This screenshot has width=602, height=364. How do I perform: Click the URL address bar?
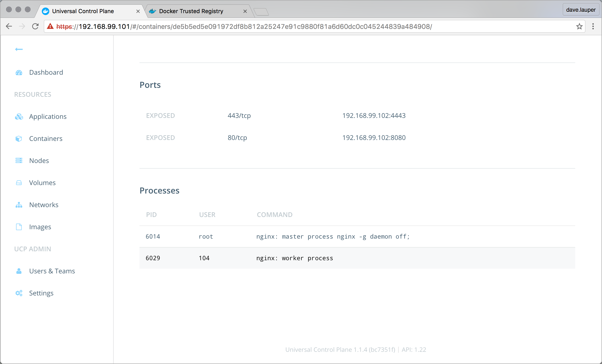point(244,26)
